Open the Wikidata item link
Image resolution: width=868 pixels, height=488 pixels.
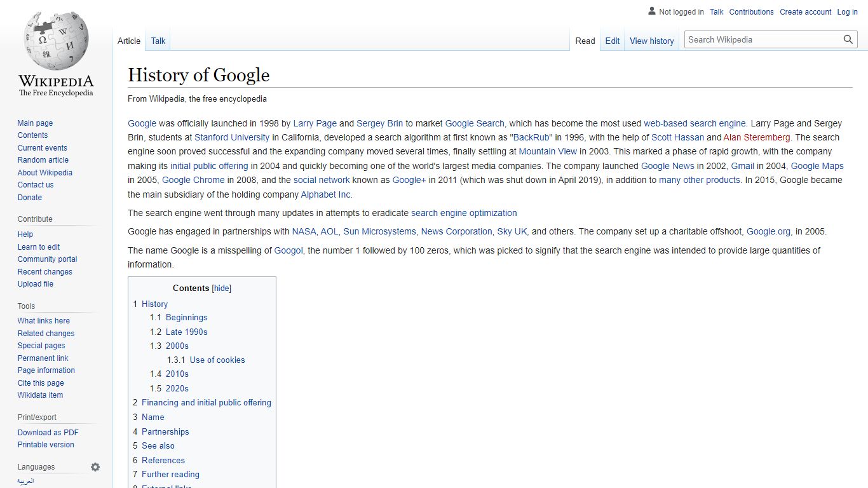coord(40,395)
